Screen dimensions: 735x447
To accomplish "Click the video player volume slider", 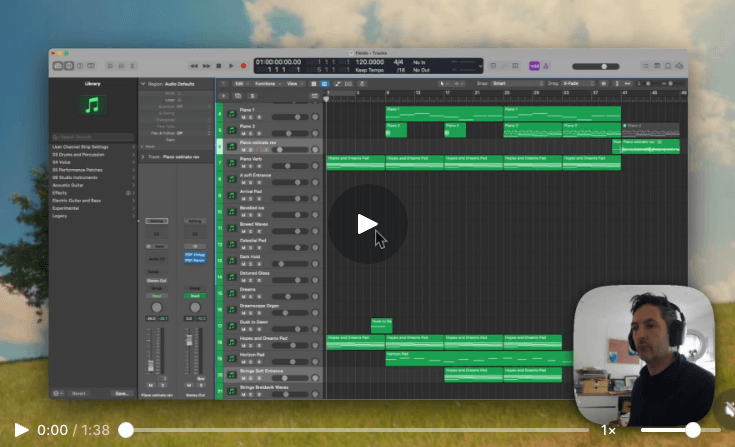I will click(680, 430).
